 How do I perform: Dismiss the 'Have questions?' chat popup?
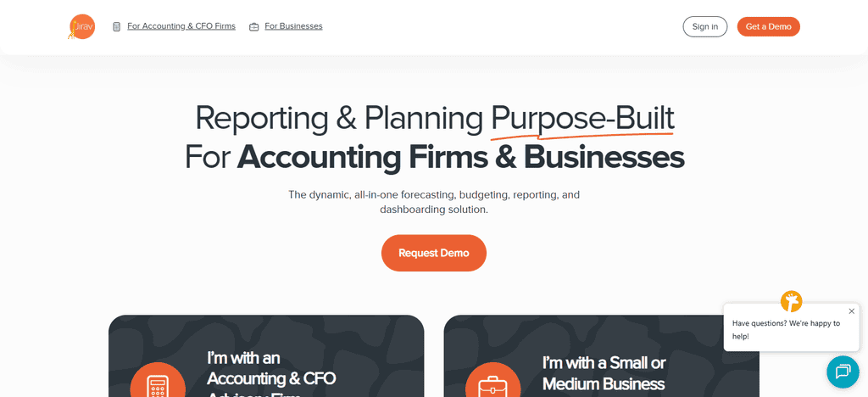click(x=851, y=311)
